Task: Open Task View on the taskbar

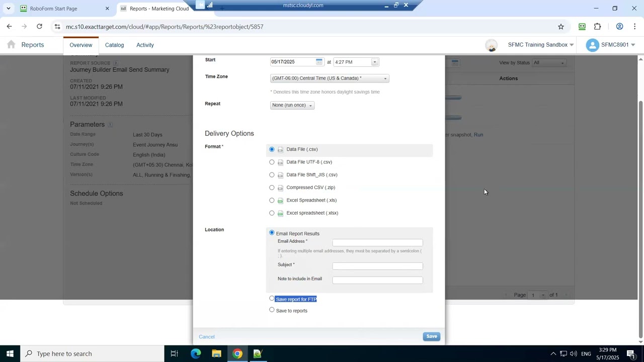Action: point(175,353)
